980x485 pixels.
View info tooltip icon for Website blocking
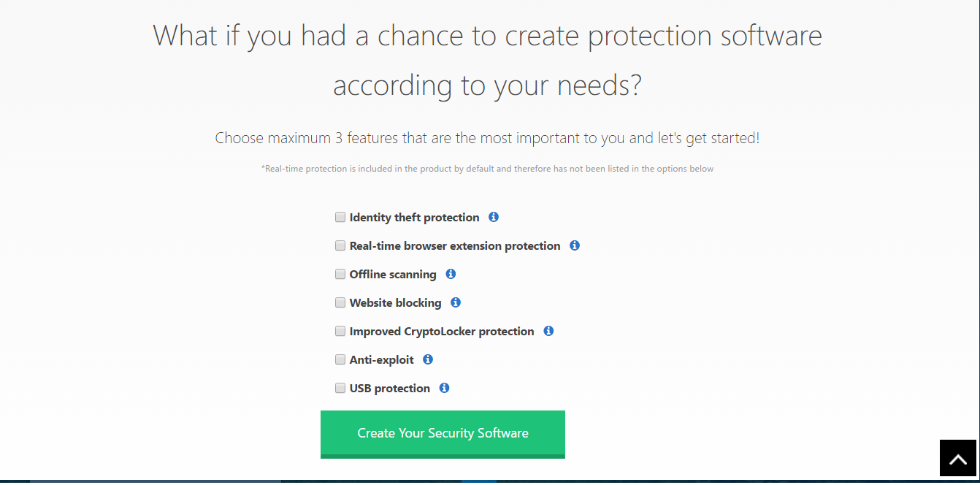(456, 302)
